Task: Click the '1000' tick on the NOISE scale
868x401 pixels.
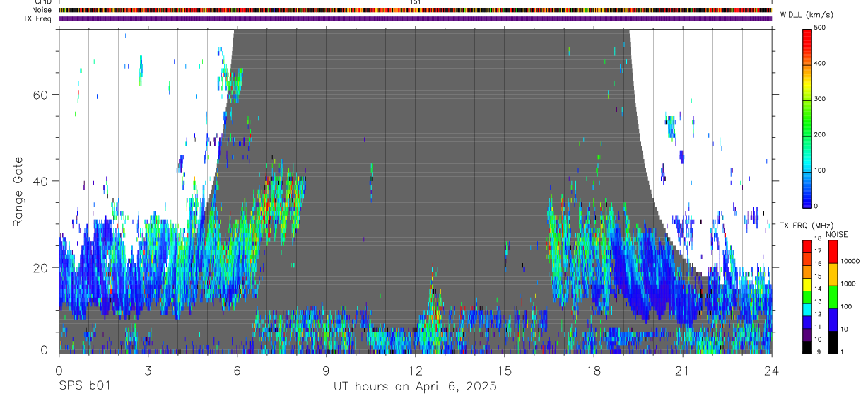Action: coord(848,284)
